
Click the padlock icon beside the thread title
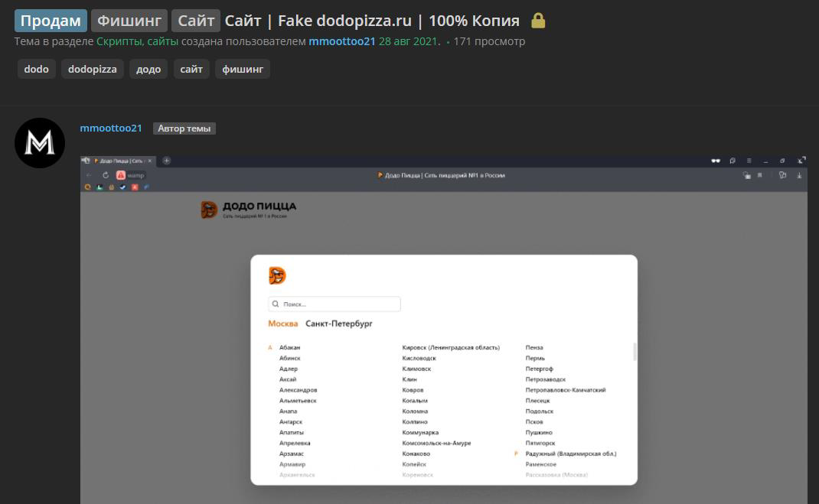coord(538,21)
